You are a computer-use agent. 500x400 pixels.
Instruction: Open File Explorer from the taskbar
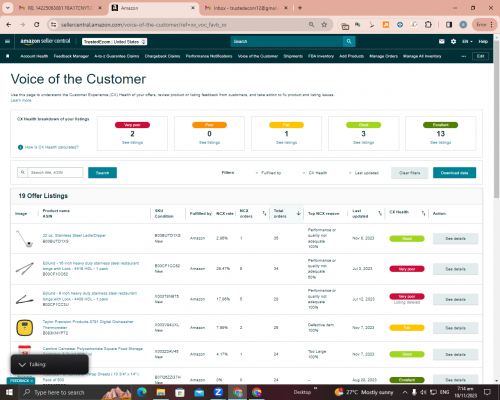point(161,392)
